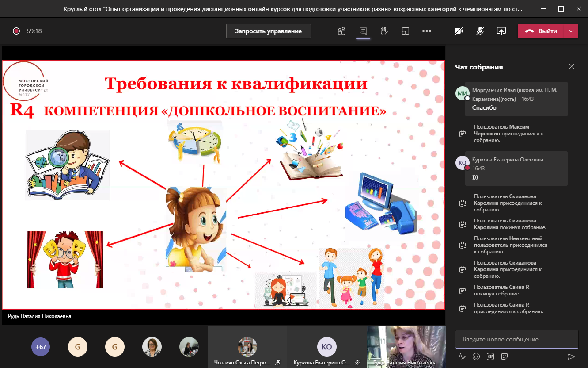Screen dimensions: 588x368
Task: Open text format options in chat
Action: [462, 356]
